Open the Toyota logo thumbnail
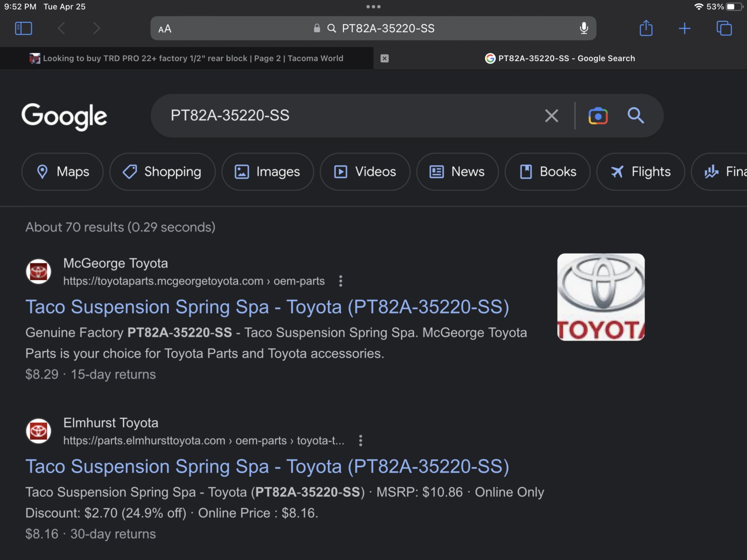Screen dimensions: 747x560 pyautogui.click(x=601, y=297)
